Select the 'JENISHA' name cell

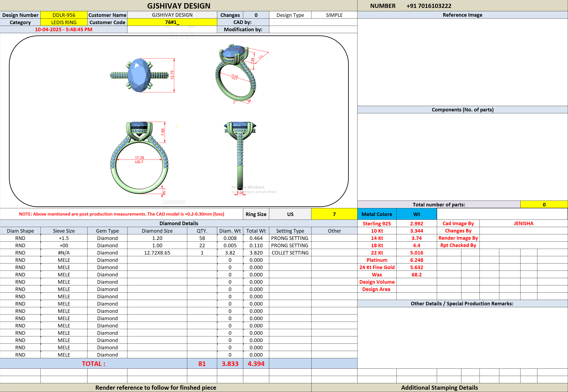[x=524, y=223]
